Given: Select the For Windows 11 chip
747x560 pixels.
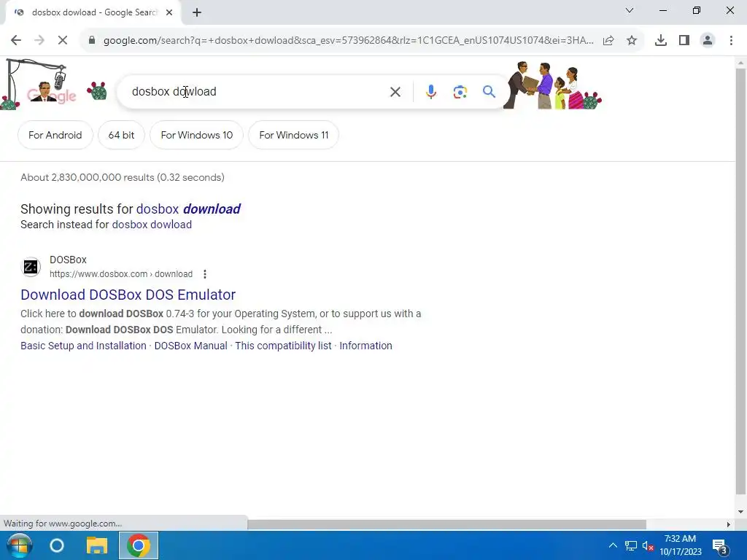Looking at the screenshot, I should click(x=294, y=135).
